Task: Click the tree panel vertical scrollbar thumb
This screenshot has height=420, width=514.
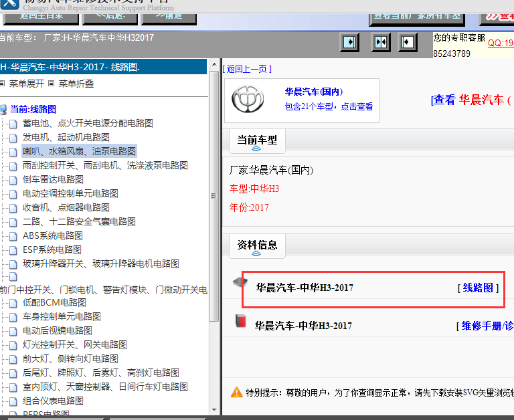Action: point(214,196)
